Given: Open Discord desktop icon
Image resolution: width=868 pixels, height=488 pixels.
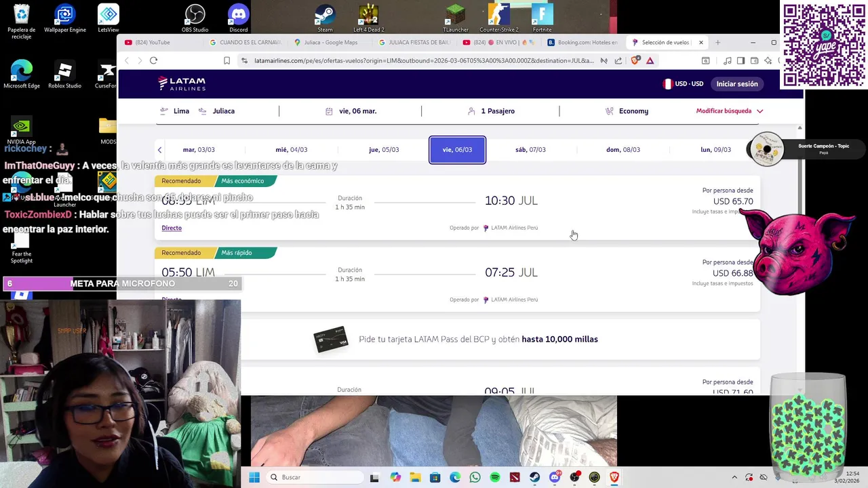Looking at the screenshot, I should tap(239, 19).
